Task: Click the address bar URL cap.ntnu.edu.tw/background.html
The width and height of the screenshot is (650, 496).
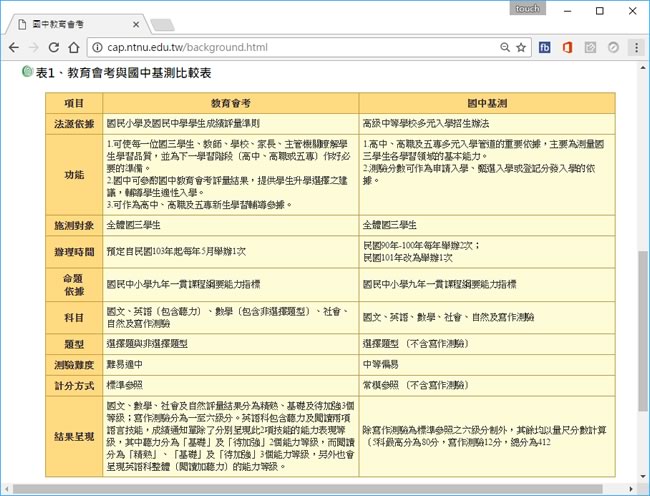Action: (187, 47)
